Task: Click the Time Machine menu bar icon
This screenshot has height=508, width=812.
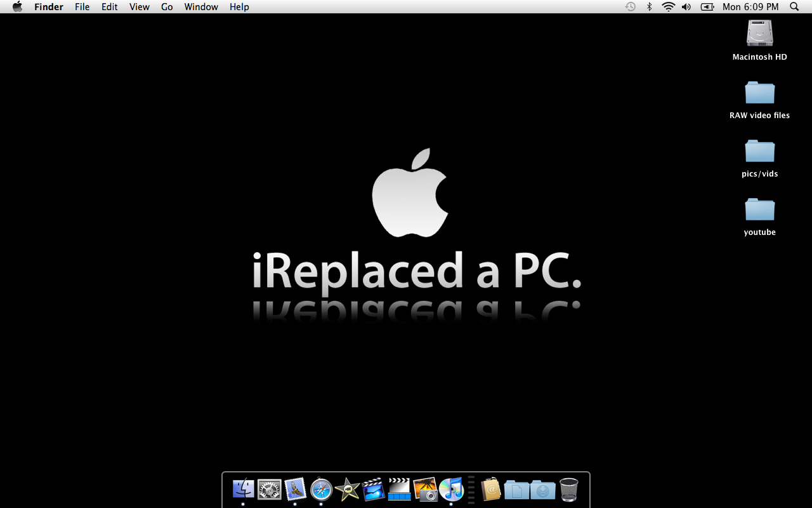Action: point(630,6)
